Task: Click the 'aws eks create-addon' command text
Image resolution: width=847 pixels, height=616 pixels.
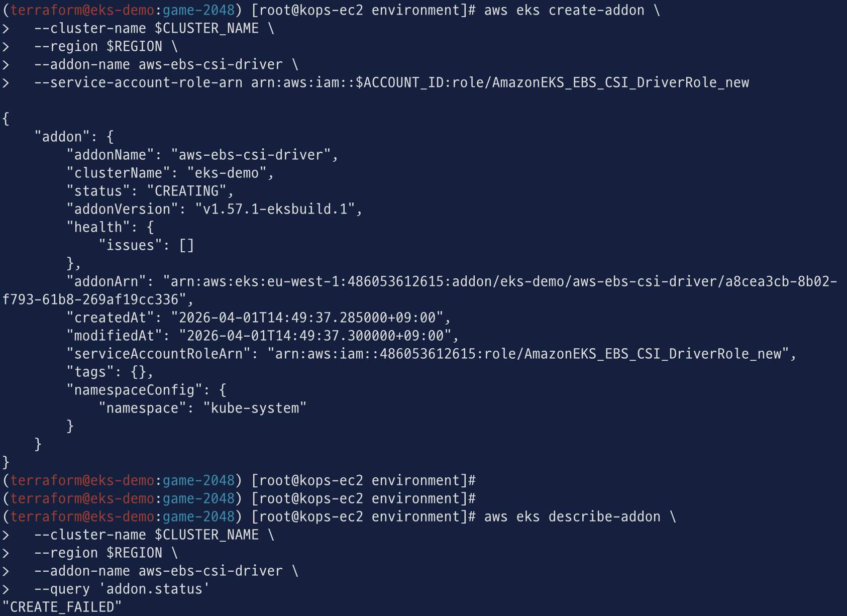Action: [564, 11]
